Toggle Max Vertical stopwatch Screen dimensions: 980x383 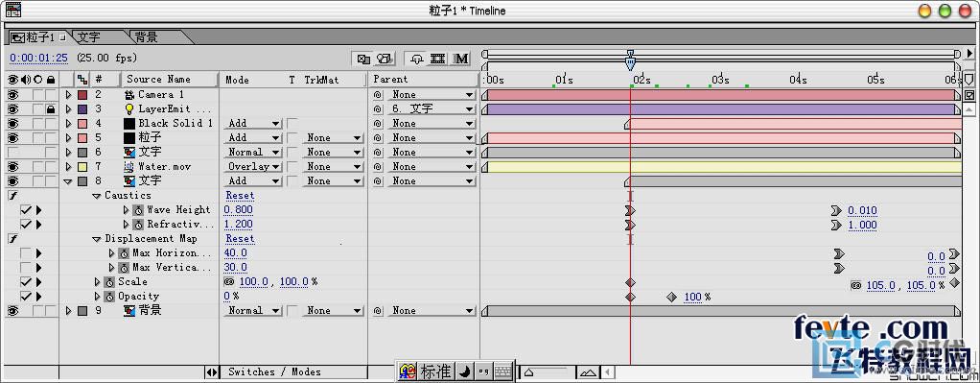click(x=124, y=268)
